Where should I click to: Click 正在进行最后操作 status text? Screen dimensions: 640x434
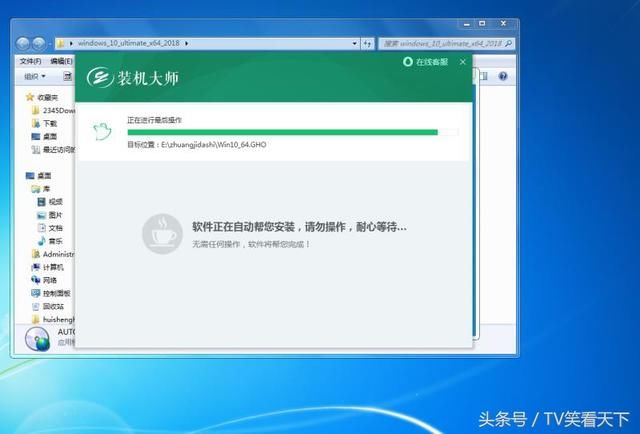154,120
